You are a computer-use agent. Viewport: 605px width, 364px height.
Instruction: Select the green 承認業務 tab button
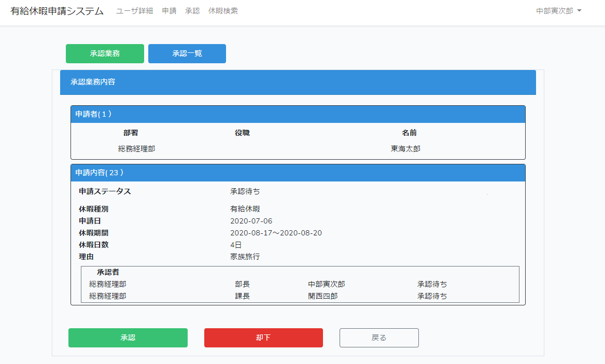(105, 53)
